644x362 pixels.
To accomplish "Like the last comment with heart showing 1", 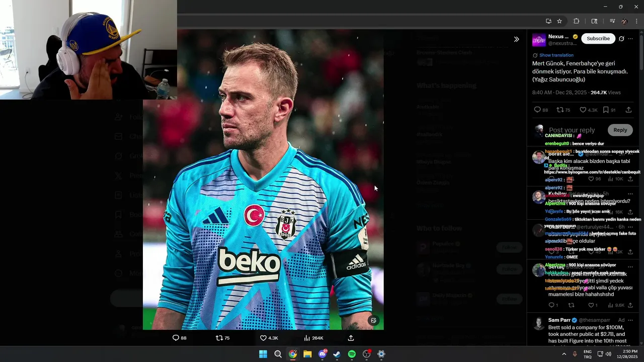I will coord(591,305).
